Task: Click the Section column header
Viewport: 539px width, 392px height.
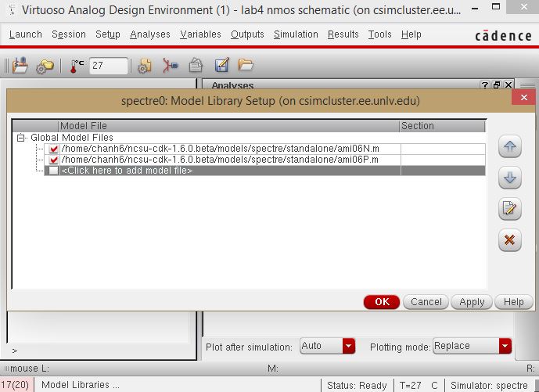Action: point(443,126)
